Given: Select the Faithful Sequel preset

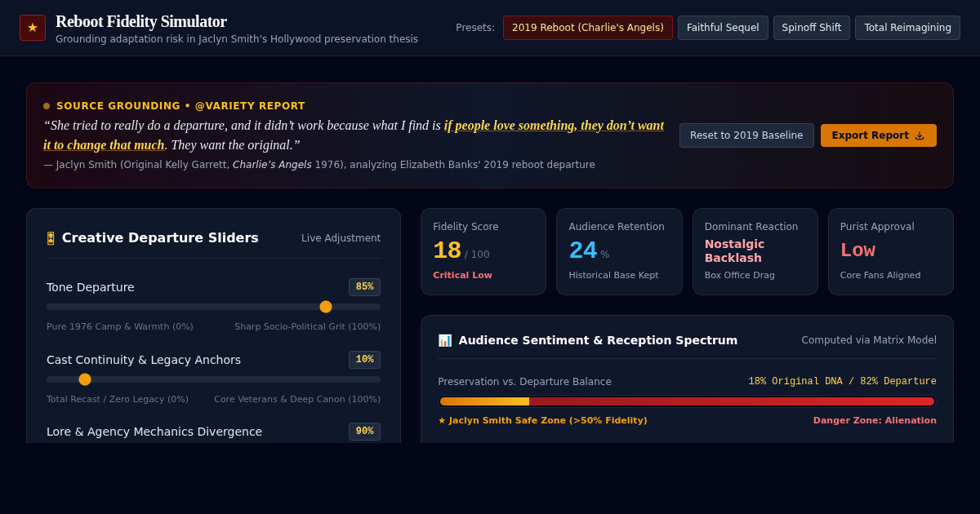Looking at the screenshot, I should click(x=723, y=28).
